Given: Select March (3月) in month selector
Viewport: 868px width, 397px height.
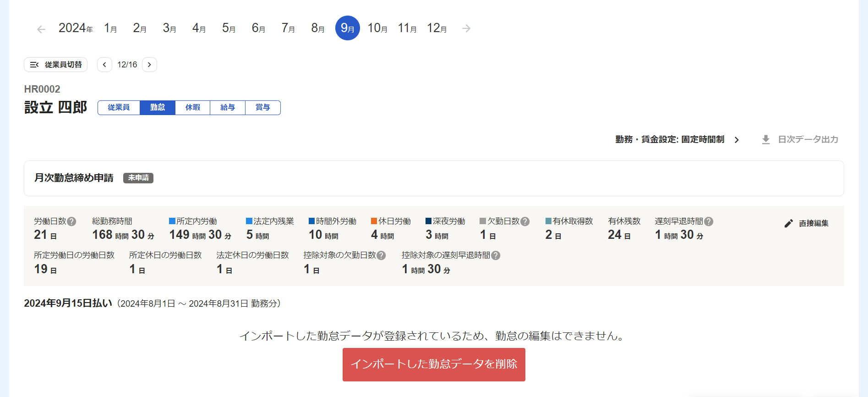Looking at the screenshot, I should pos(169,28).
